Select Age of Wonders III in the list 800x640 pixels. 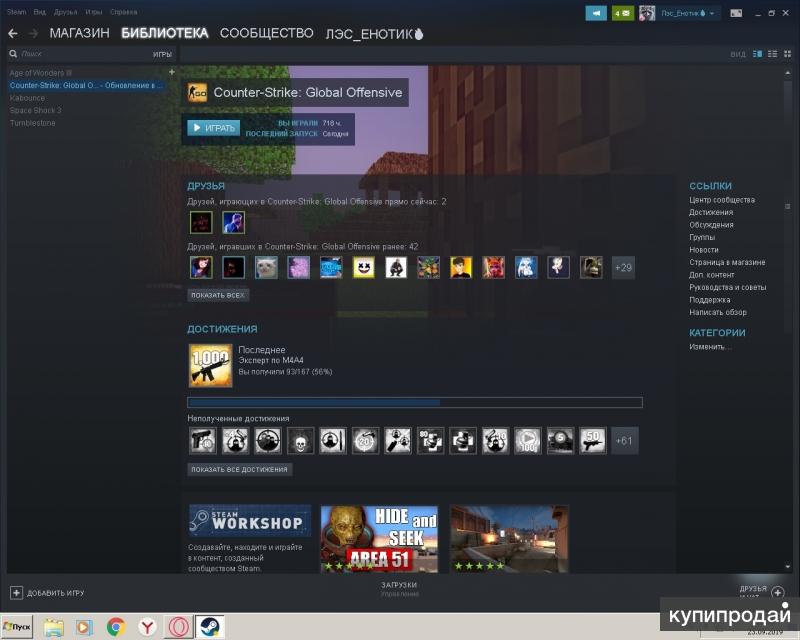tap(40, 73)
